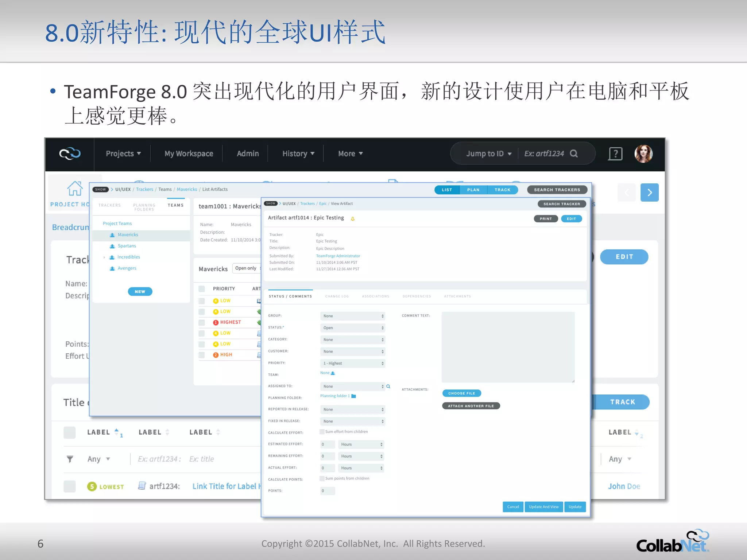Click the Project Home house icon

75,188
